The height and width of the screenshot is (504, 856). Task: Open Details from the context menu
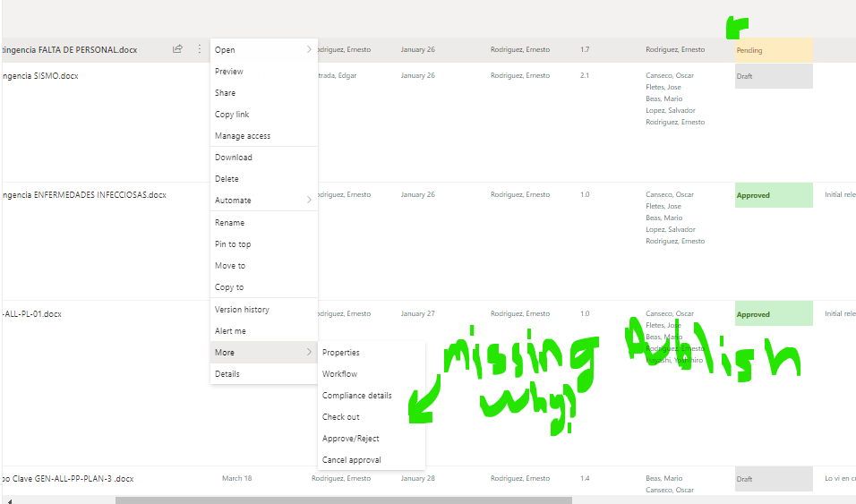(263, 374)
